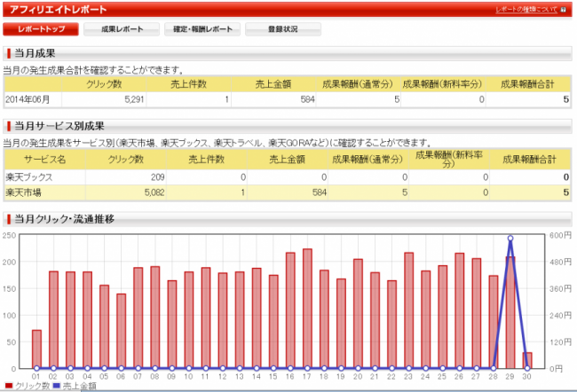Switch to 成果レポート tab
Image resolution: width=577 pixels, height=392 pixels.
click(122, 29)
